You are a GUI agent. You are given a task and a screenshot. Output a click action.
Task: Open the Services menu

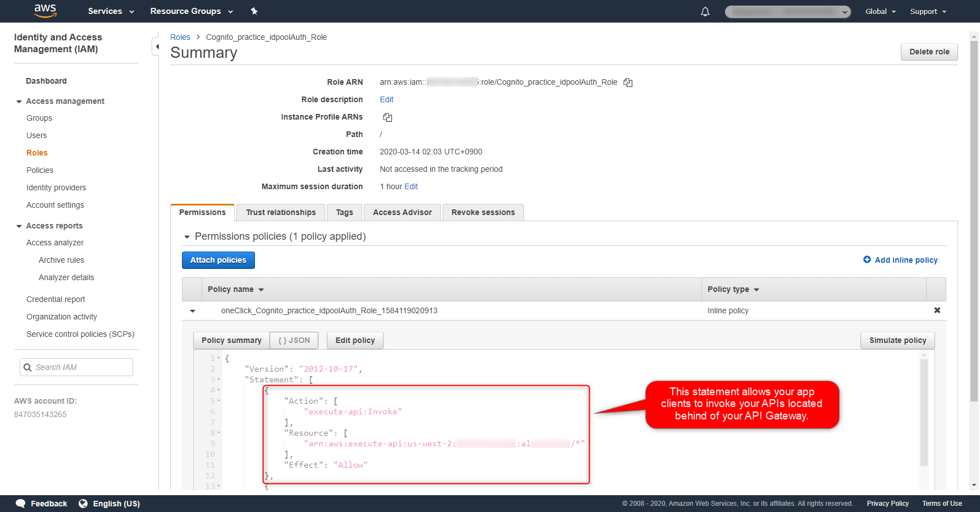(111, 11)
